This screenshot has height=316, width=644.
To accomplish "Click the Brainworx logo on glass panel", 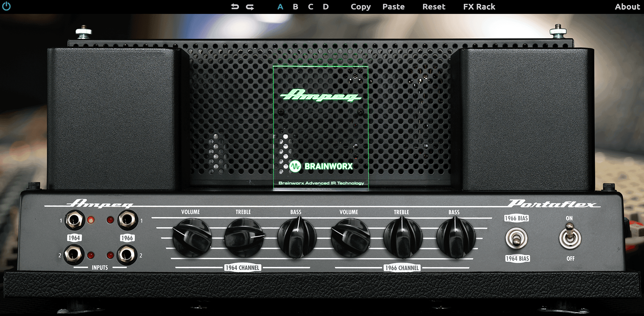I will pos(321,166).
